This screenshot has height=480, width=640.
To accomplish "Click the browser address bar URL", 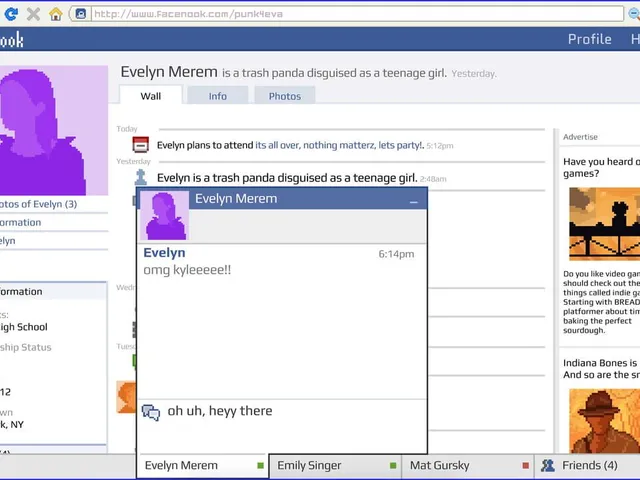I will [x=350, y=14].
